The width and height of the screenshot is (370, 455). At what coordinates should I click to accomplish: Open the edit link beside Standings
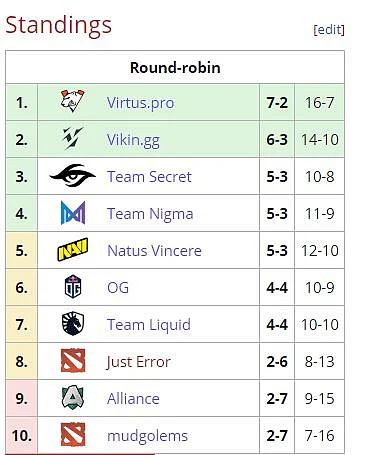tap(329, 30)
